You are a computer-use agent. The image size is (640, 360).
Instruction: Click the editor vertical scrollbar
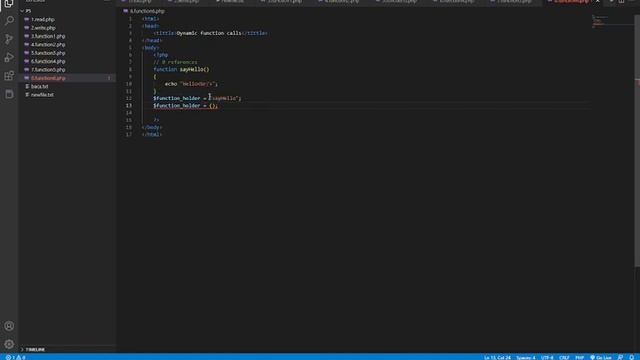point(637,141)
